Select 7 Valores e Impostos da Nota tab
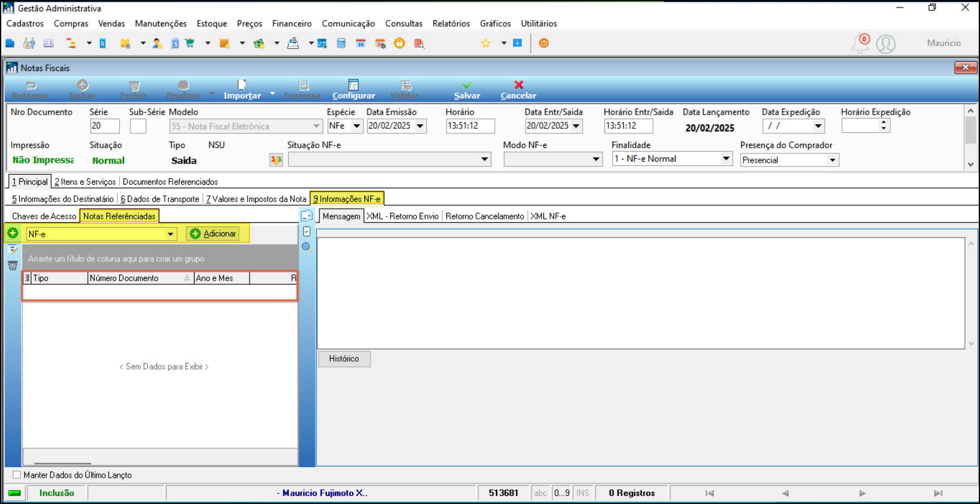This screenshot has height=504, width=980. 256,199
